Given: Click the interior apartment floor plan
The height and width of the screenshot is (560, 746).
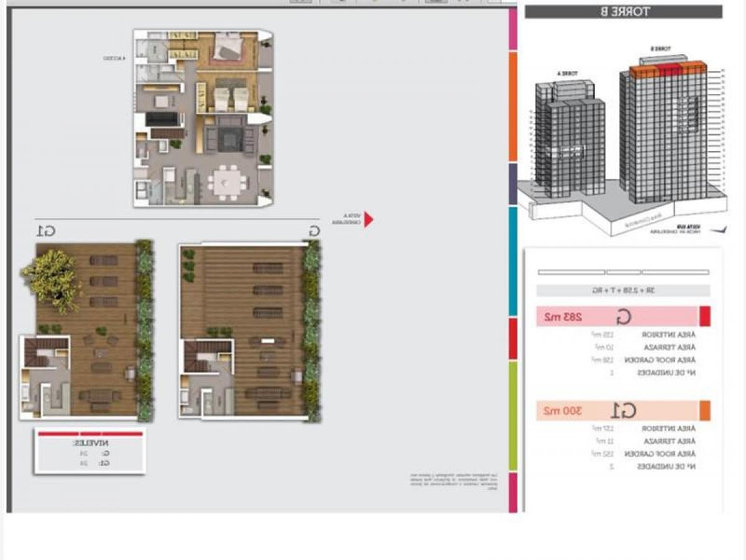Looking at the screenshot, I should pyautogui.click(x=203, y=118).
